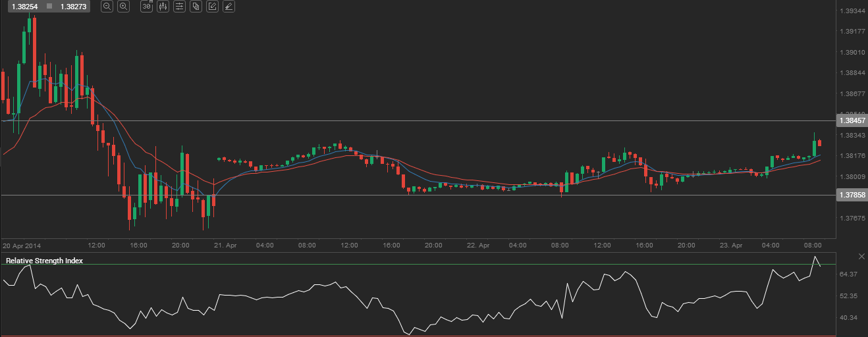Open the 30-minute timeframe selector
The width and height of the screenshot is (868, 337).
click(x=147, y=7)
